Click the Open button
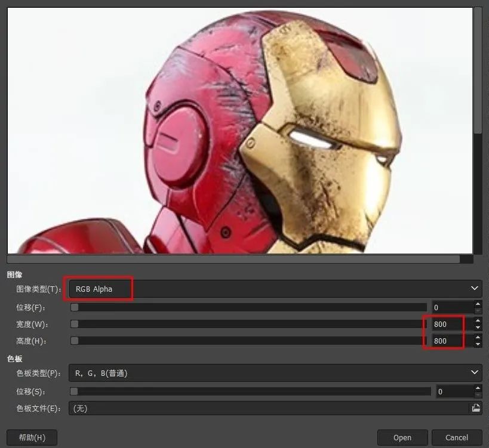The width and height of the screenshot is (489, 448). 402,437
